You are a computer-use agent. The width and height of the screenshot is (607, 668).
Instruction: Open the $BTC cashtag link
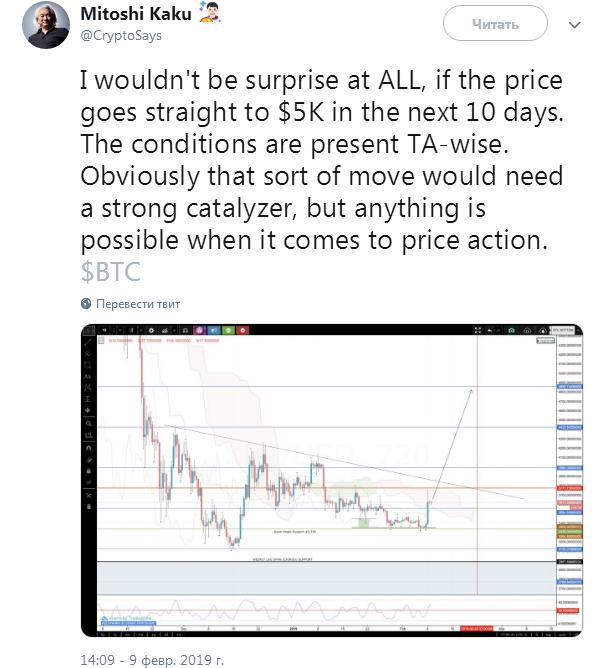(111, 272)
